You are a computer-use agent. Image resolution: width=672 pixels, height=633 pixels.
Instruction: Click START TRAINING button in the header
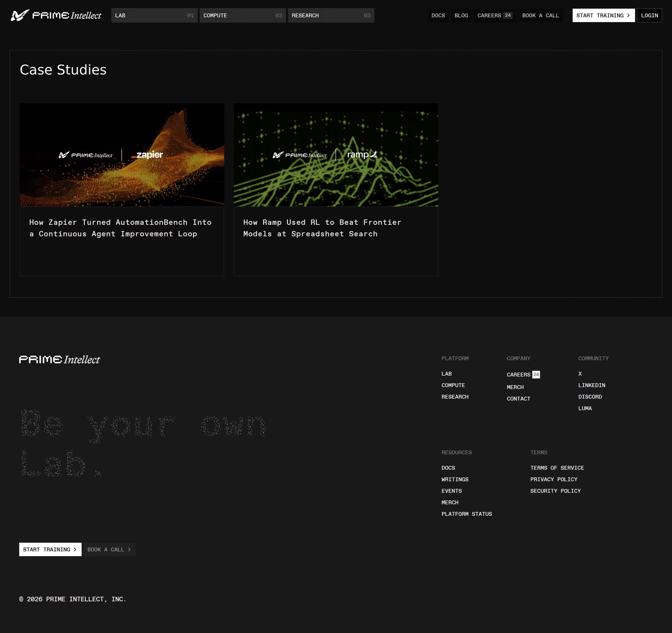(603, 15)
